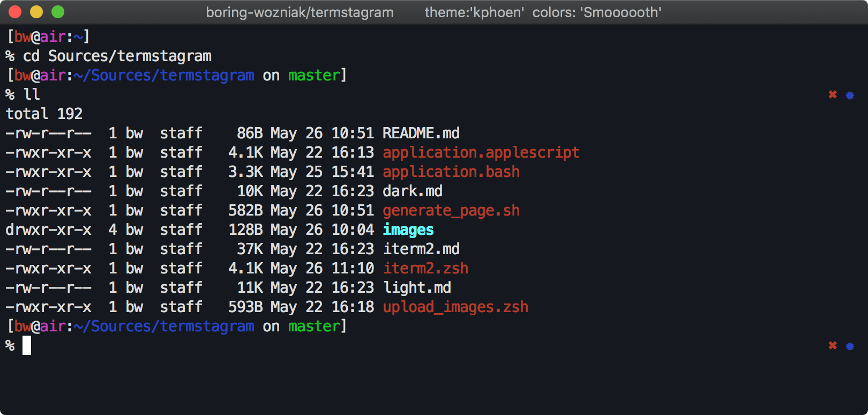Click the light.md file name
The height and width of the screenshot is (415, 868).
417,288
